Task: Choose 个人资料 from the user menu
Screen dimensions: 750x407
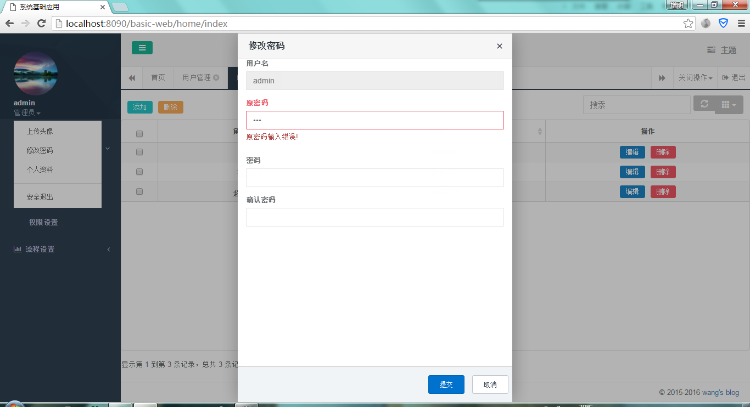Action: (40, 169)
